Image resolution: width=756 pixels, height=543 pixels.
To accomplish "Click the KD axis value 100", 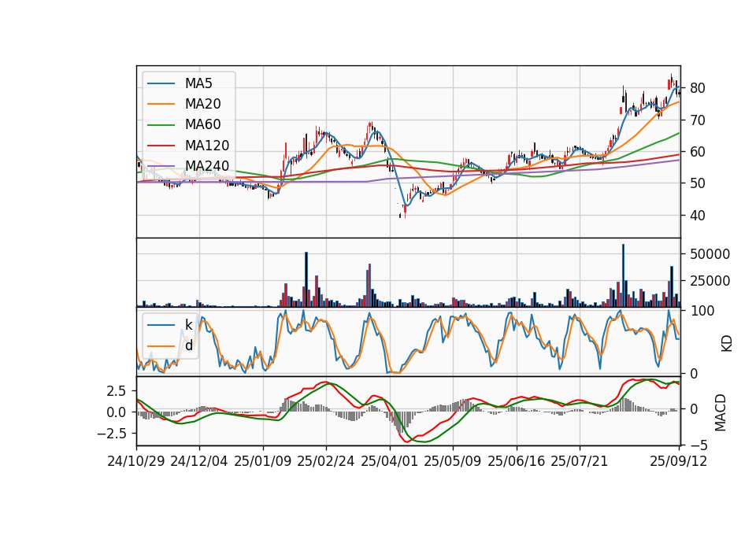I will [x=702, y=311].
